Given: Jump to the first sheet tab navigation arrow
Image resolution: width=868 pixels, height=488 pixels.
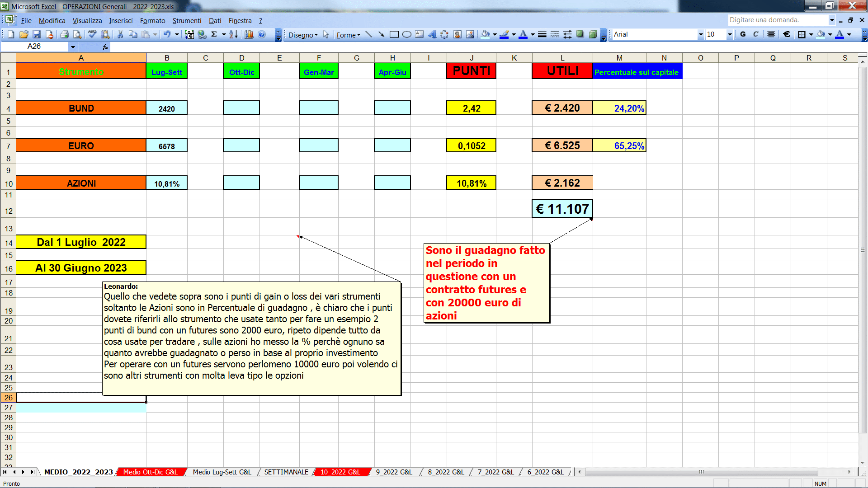Looking at the screenshot, I should tap(5, 472).
